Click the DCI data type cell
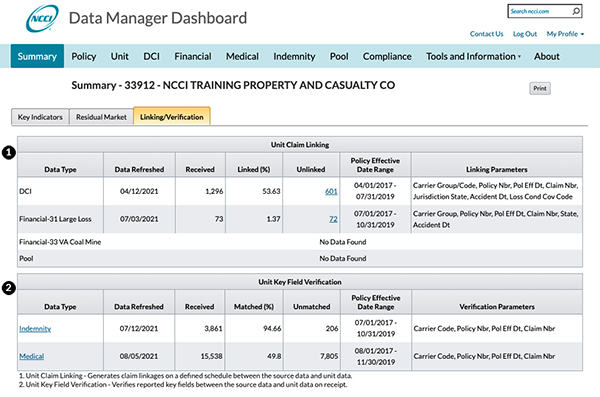The image size is (600, 397). (60, 191)
